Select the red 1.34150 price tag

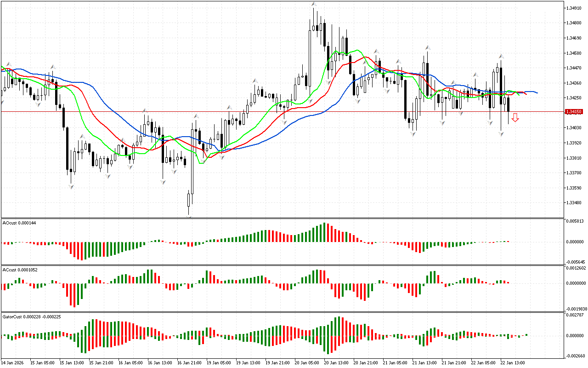pos(574,112)
